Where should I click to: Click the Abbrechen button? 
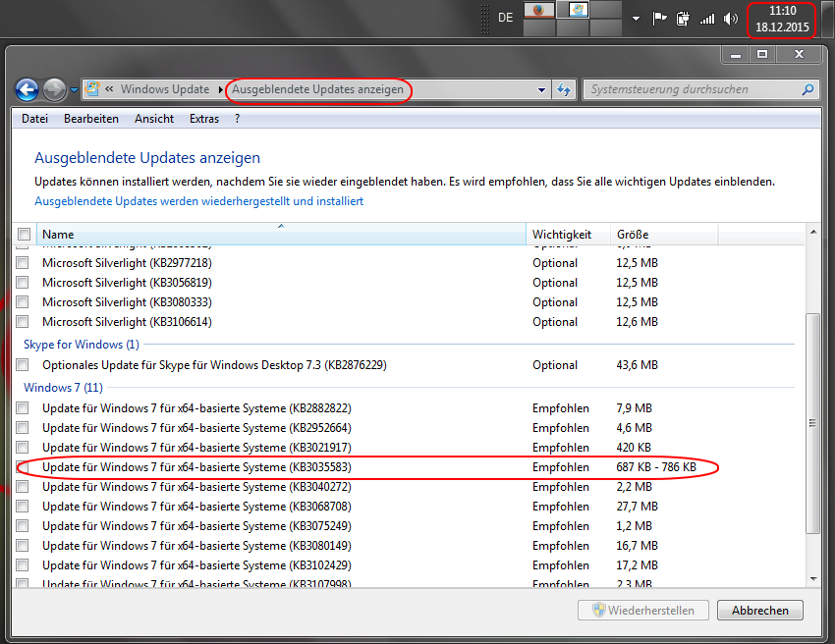click(760, 611)
